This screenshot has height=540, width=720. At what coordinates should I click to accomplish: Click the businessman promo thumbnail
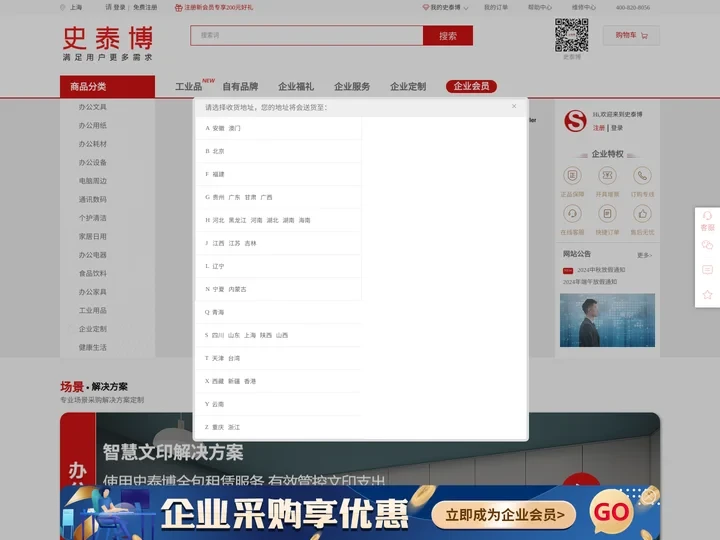[x=607, y=320]
